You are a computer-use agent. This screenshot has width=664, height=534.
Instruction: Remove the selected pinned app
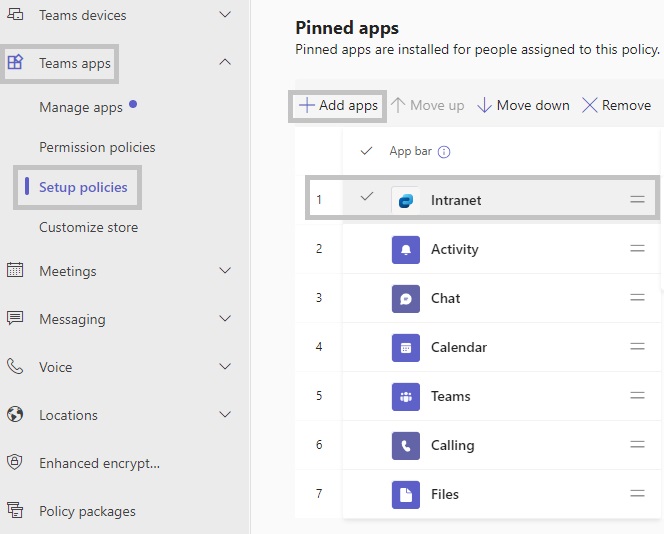point(616,105)
